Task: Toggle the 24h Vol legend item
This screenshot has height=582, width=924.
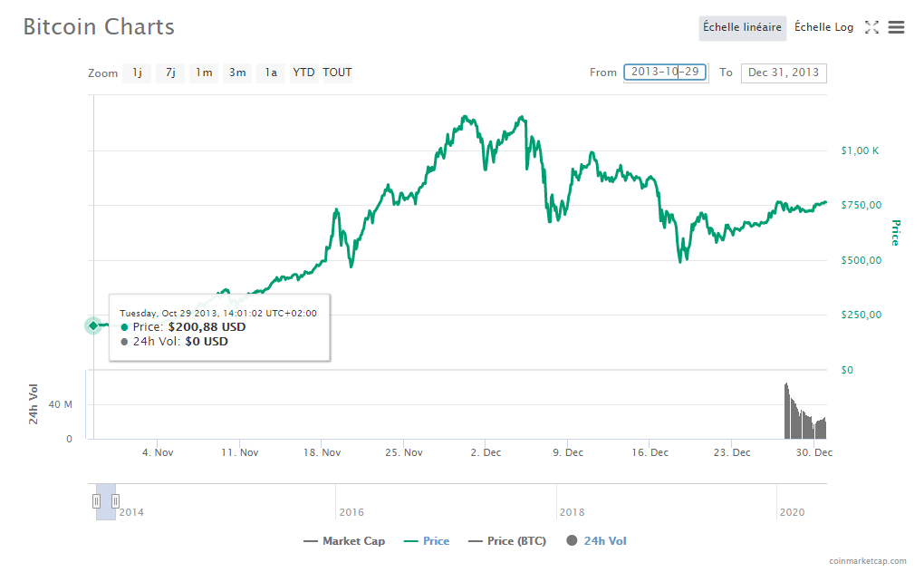Action: [596, 540]
